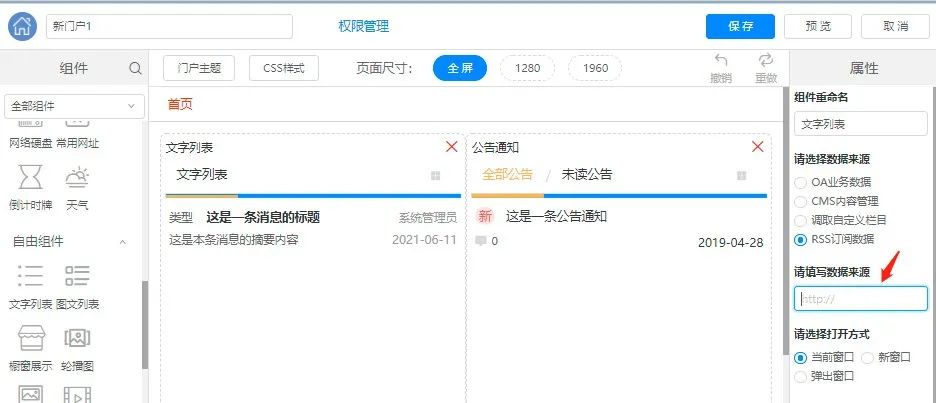Open CSS样式 editor

coord(284,68)
